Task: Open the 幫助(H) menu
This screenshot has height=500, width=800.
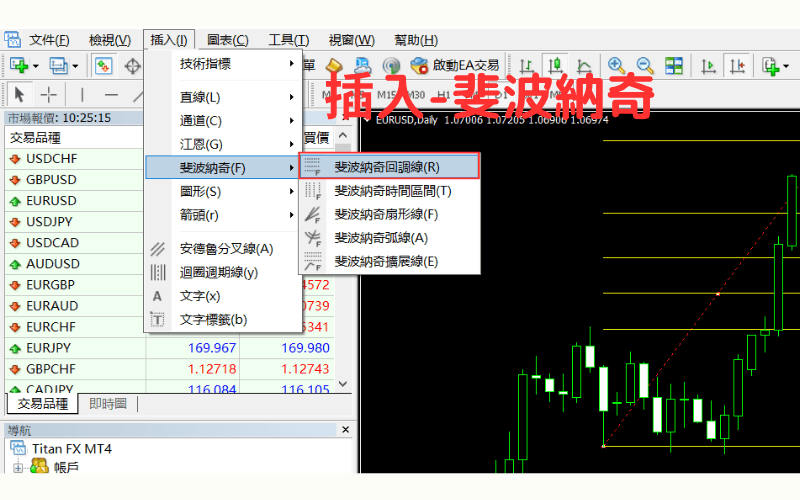Action: click(x=416, y=40)
